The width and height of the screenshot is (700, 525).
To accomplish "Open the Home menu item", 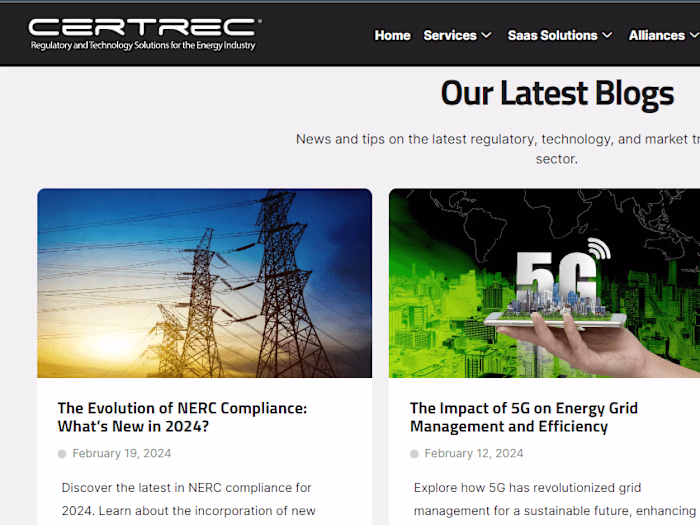I will click(x=392, y=35).
